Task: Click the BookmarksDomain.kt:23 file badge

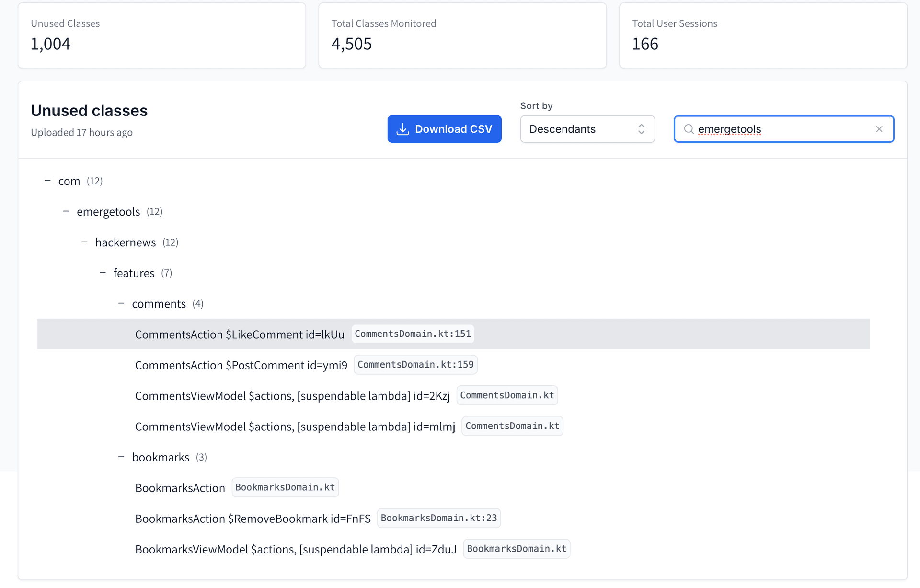Action: click(x=439, y=518)
